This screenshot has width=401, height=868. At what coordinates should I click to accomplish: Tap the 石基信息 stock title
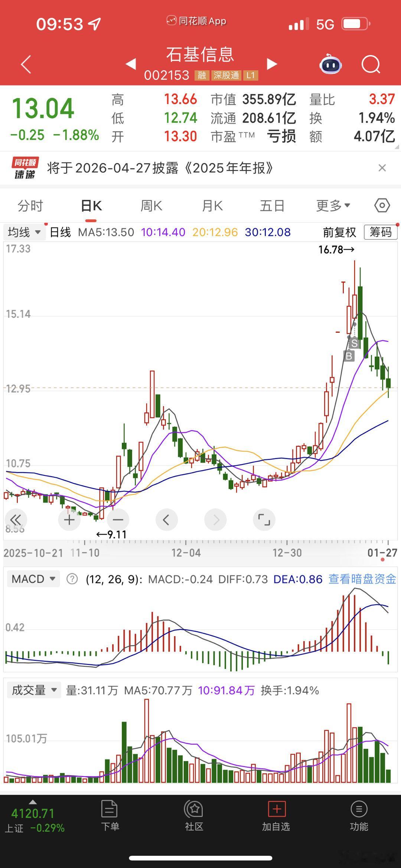(200, 55)
